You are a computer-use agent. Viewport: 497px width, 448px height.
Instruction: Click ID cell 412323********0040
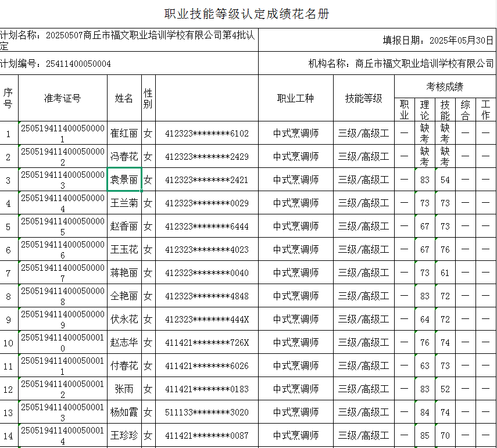click(207, 273)
